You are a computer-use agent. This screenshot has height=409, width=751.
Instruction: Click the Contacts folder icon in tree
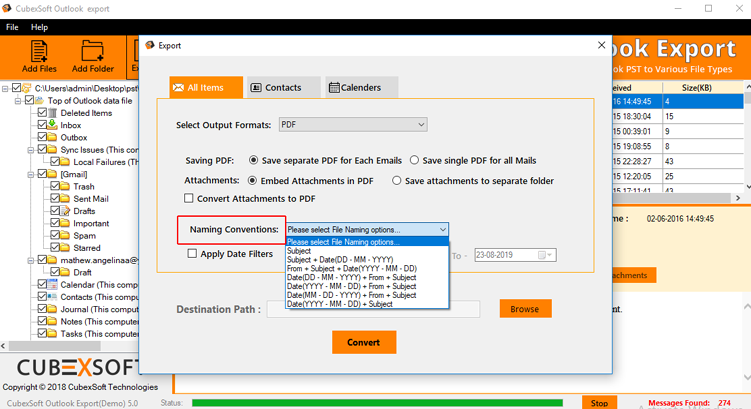53,297
